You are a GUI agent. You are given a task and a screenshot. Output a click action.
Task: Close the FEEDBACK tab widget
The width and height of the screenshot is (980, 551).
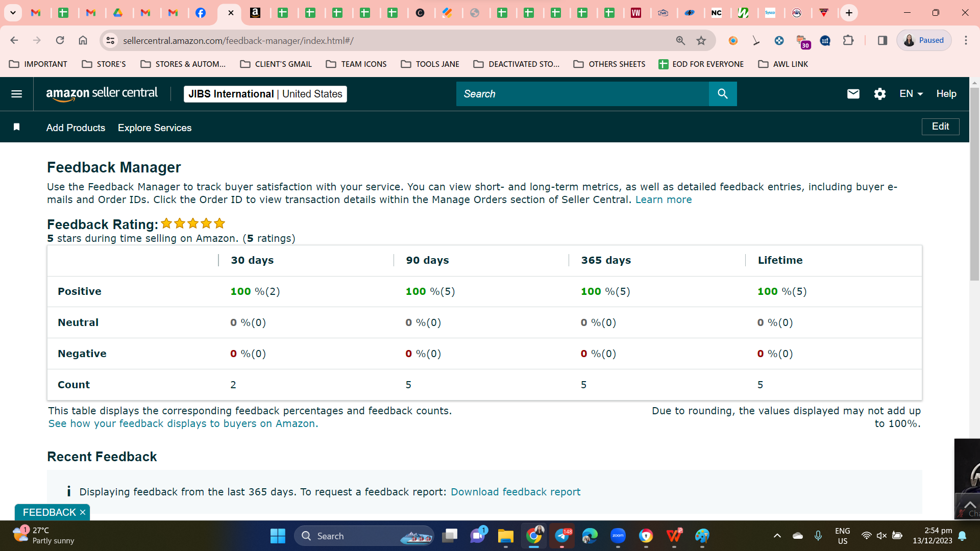coord(82,512)
